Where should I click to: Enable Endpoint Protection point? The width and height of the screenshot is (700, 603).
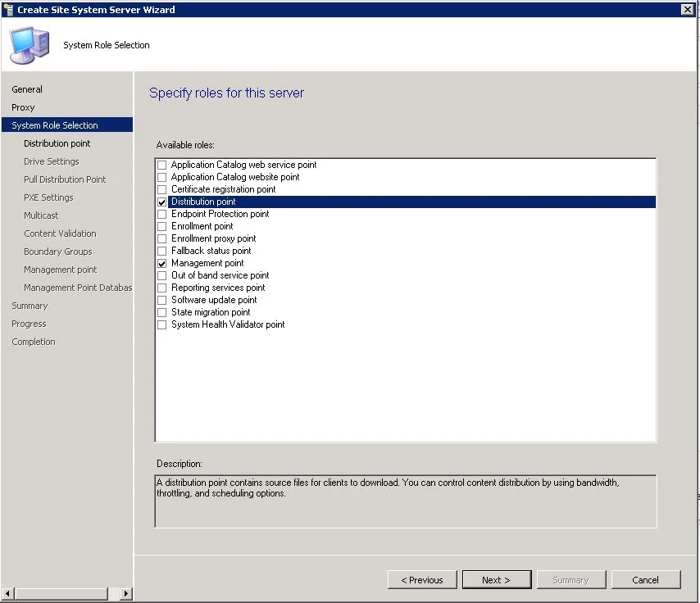[x=161, y=214]
